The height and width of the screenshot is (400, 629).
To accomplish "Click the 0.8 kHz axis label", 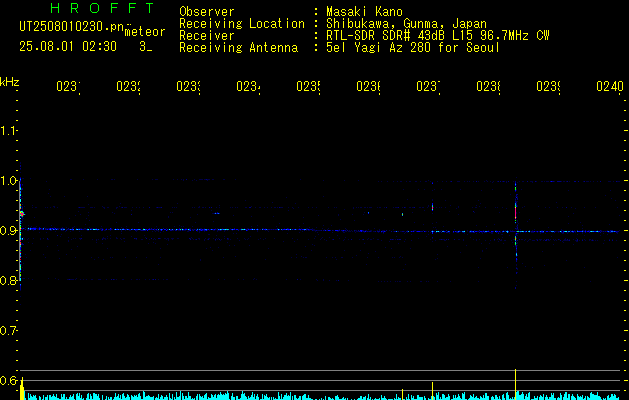I will coord(8,281).
